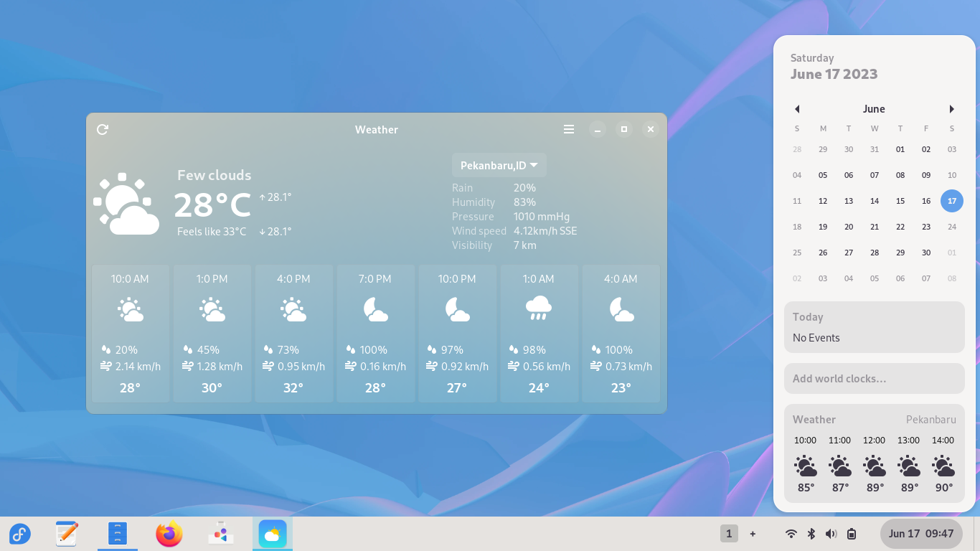Click the 13:00 weather icon in calendar panel
Viewport: 980px width, 551px height.
coord(909,466)
